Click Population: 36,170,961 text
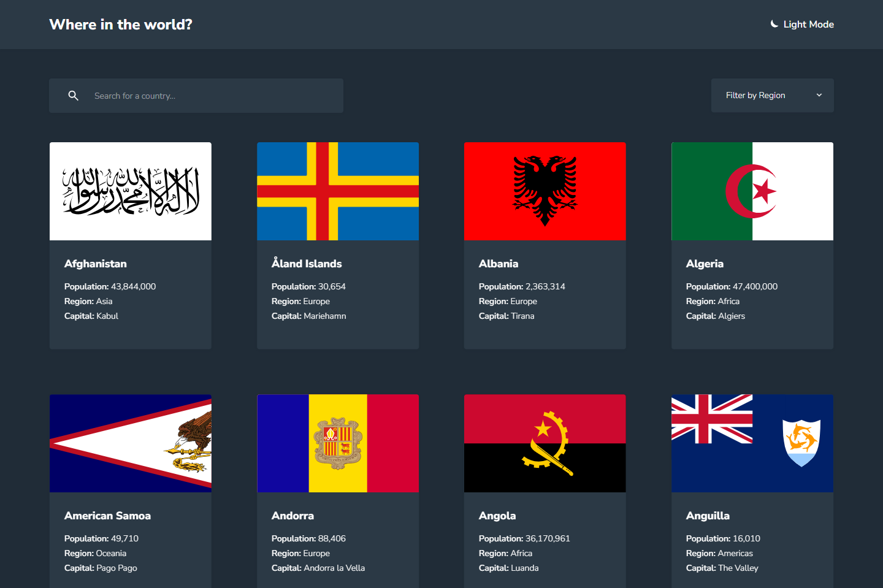Viewport: 883px width, 588px height. [x=524, y=538]
